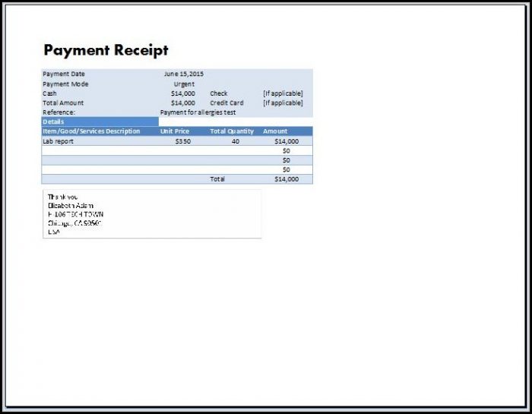Select the name Elizabeth Adam
This screenshot has width=532, height=414.
click(71, 205)
